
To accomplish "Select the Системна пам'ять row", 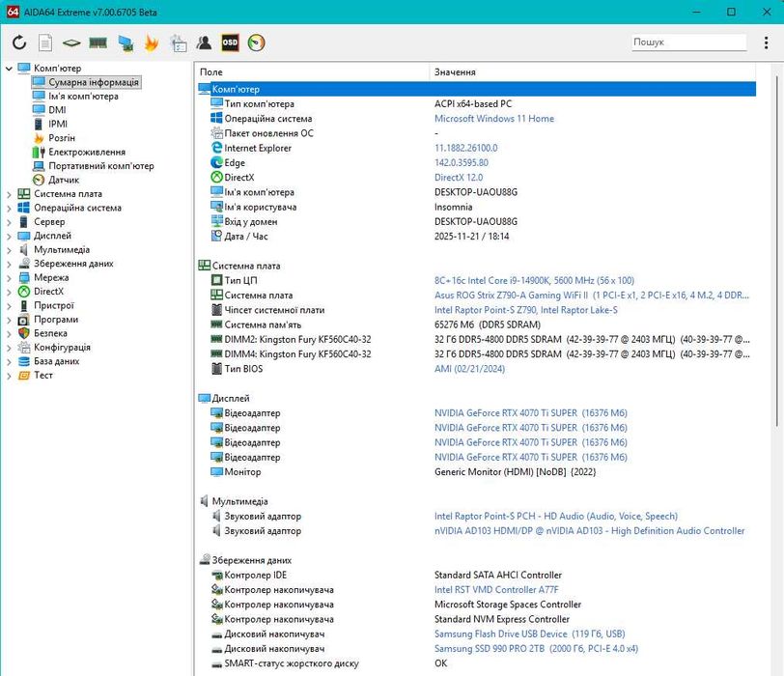I will point(477,324).
